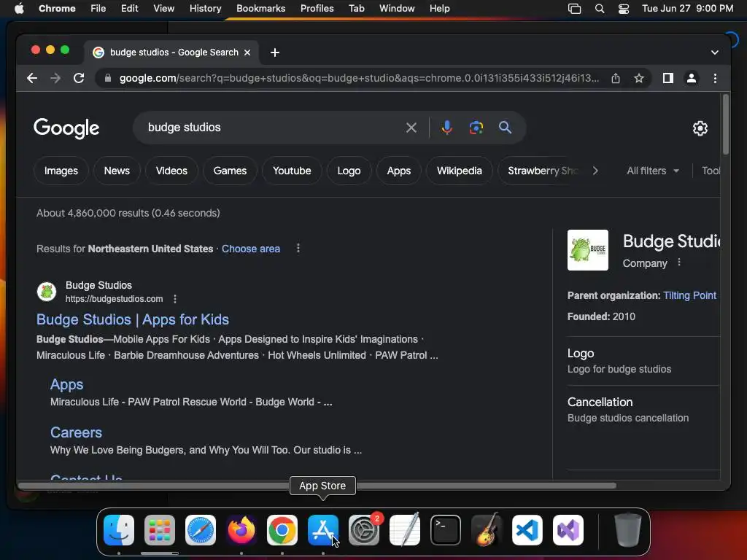This screenshot has height=560, width=747.
Task: Open more options beside Choose area
Action: (x=298, y=248)
